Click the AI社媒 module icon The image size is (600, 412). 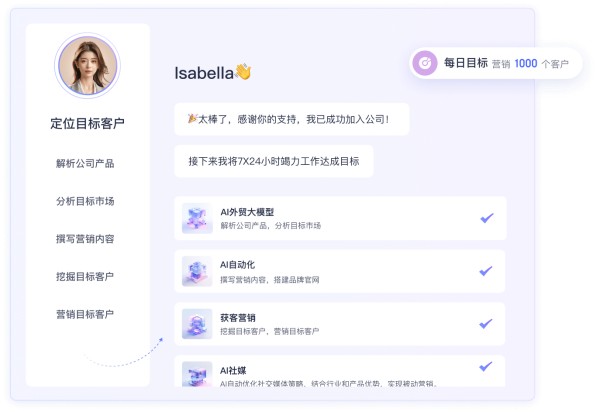click(x=197, y=374)
